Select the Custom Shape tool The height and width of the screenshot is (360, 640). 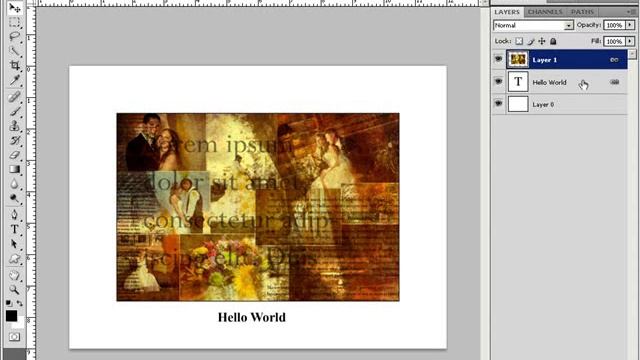(14, 259)
